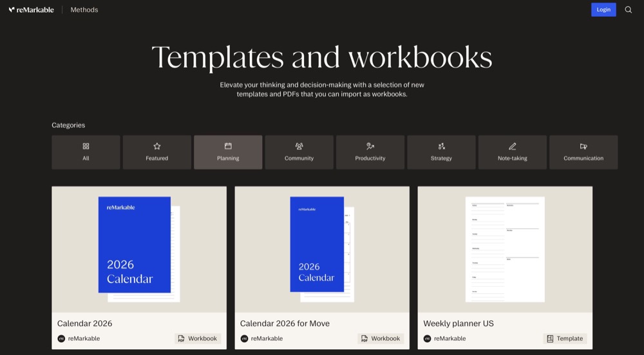The height and width of the screenshot is (355, 644).
Task: Click the reMarkable logo in header
Action: 31,10
